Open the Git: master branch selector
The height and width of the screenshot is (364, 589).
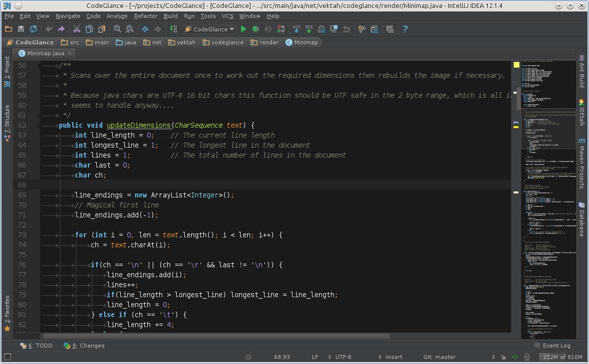pos(439,357)
